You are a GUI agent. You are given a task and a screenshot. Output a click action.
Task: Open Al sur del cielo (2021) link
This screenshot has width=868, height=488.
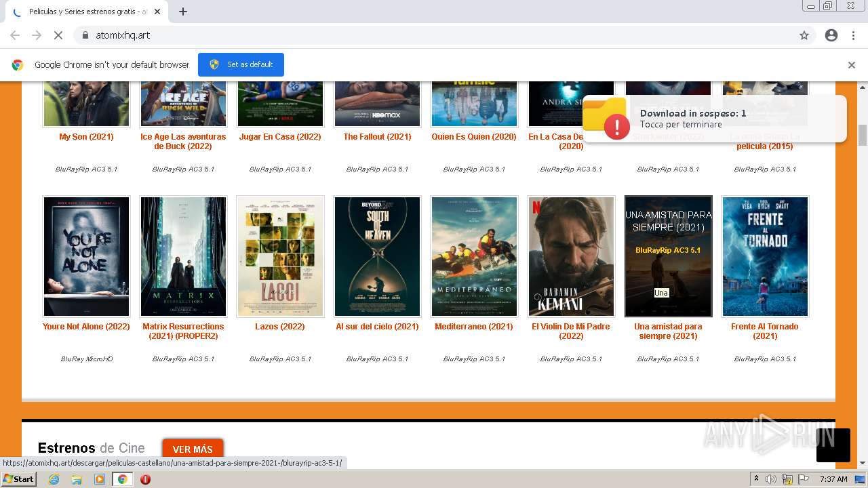377,327
